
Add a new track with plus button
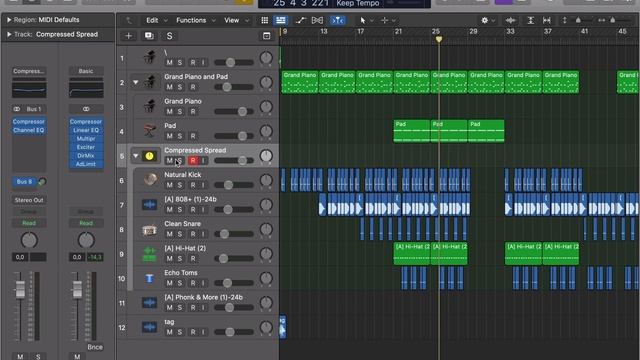pyautogui.click(x=128, y=36)
